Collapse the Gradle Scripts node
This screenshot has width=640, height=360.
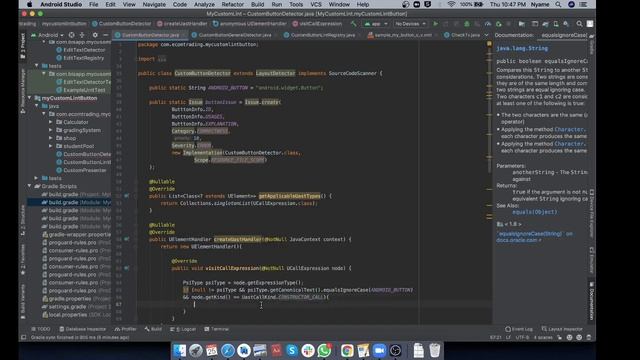pos(30,186)
